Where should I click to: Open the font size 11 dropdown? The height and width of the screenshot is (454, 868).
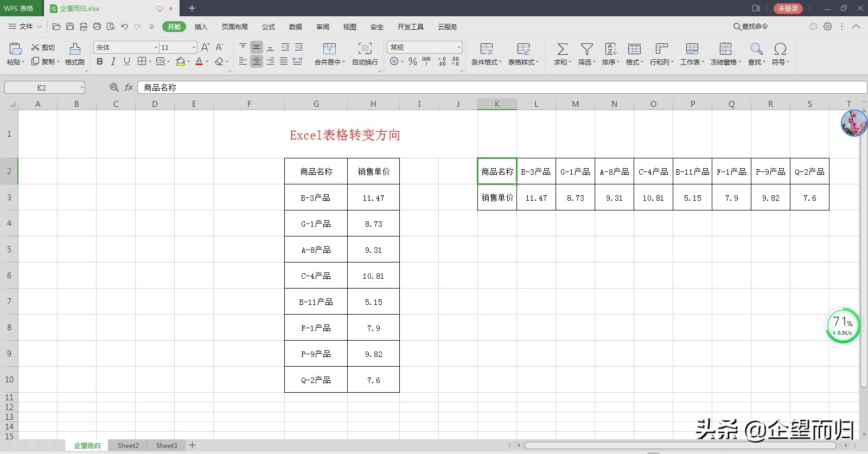[x=194, y=47]
